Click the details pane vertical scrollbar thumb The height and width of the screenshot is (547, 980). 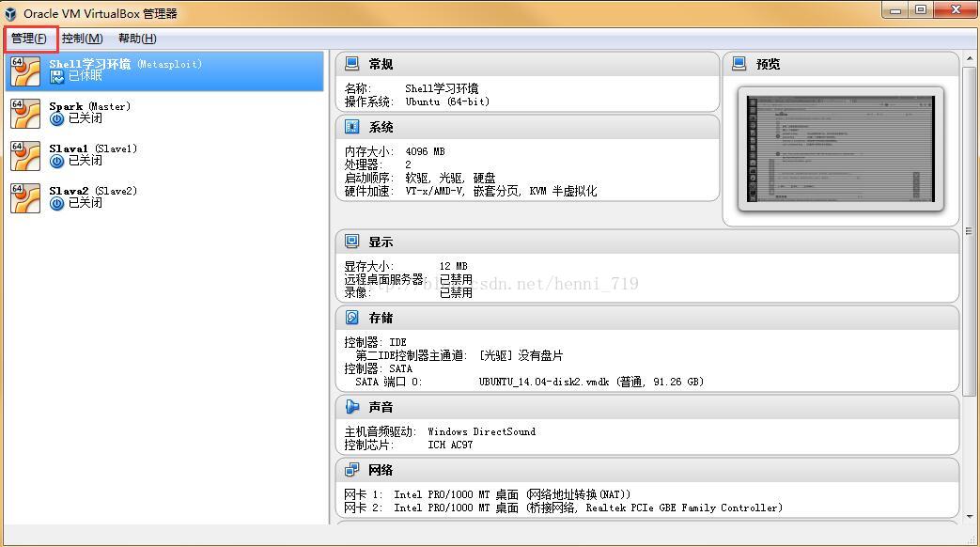[970, 231]
